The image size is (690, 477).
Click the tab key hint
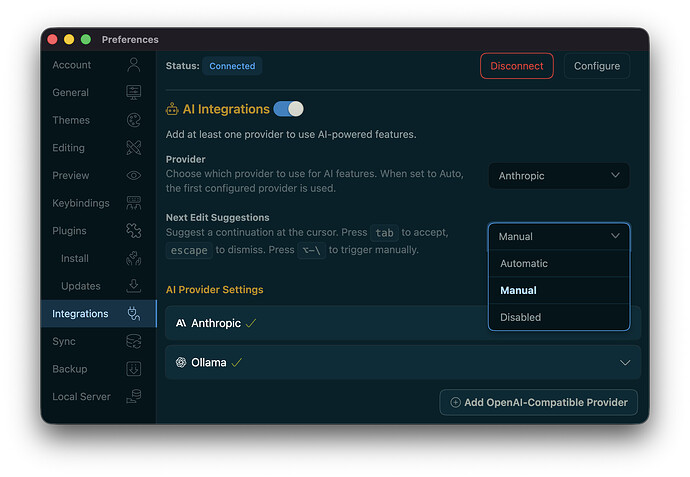point(384,233)
